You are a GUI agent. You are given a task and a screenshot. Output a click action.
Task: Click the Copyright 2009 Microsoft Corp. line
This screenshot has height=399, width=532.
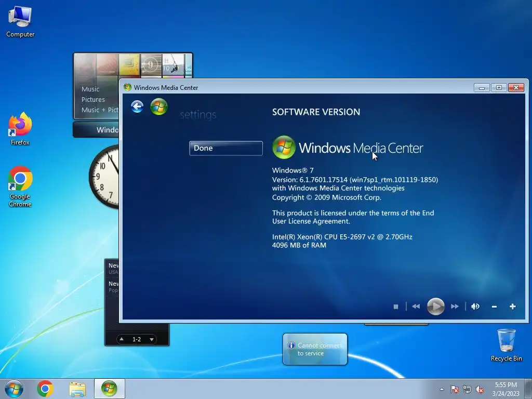[x=327, y=197]
